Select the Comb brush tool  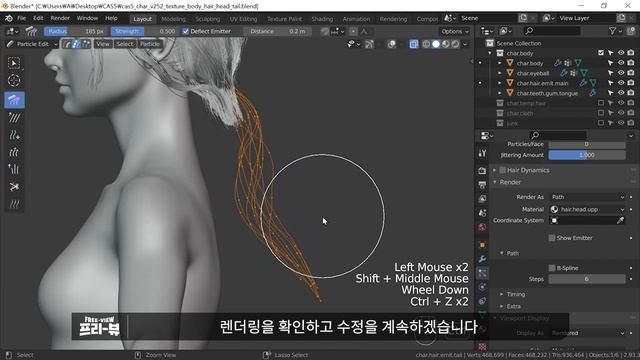pyautogui.click(x=14, y=100)
